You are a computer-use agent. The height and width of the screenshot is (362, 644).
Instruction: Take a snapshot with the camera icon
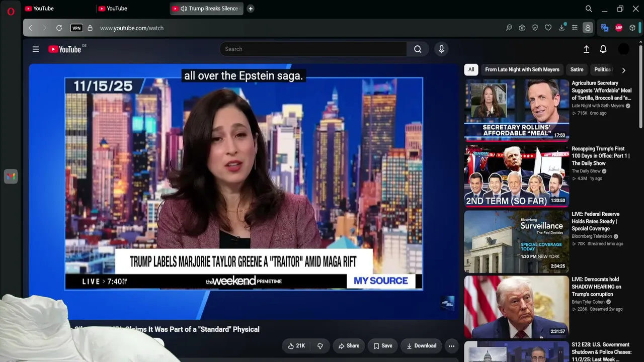[522, 28]
